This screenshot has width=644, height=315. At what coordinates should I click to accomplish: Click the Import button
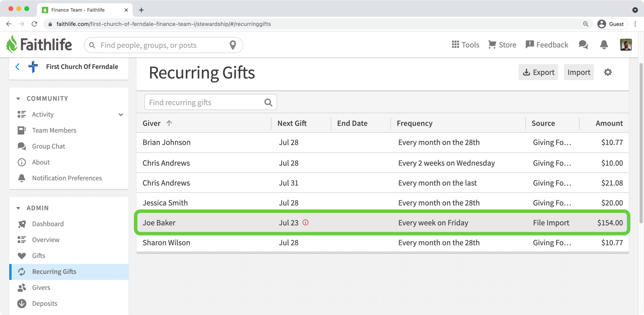coord(579,72)
